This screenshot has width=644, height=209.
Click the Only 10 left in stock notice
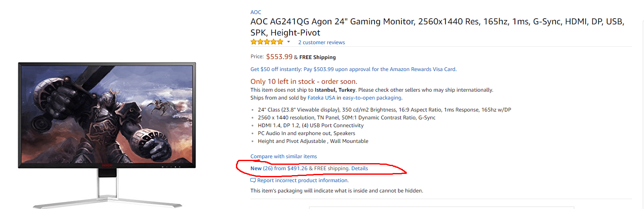[304, 81]
